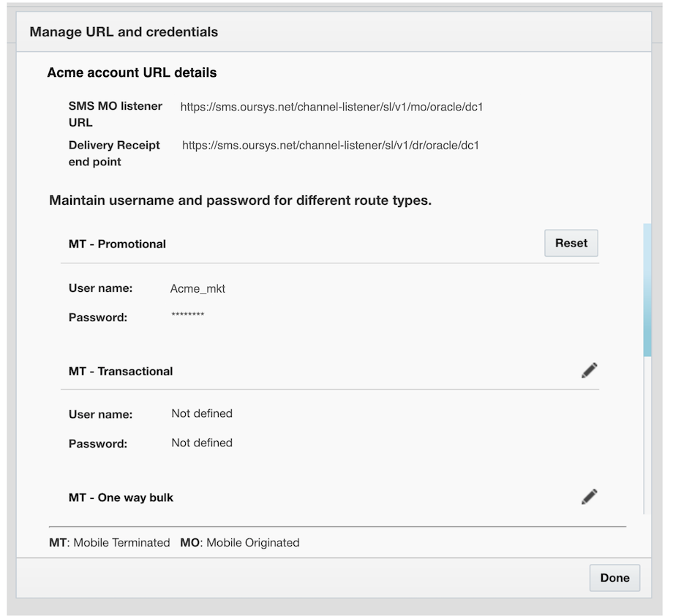
Task: Select the MT - Transactional section heading
Action: click(x=121, y=371)
